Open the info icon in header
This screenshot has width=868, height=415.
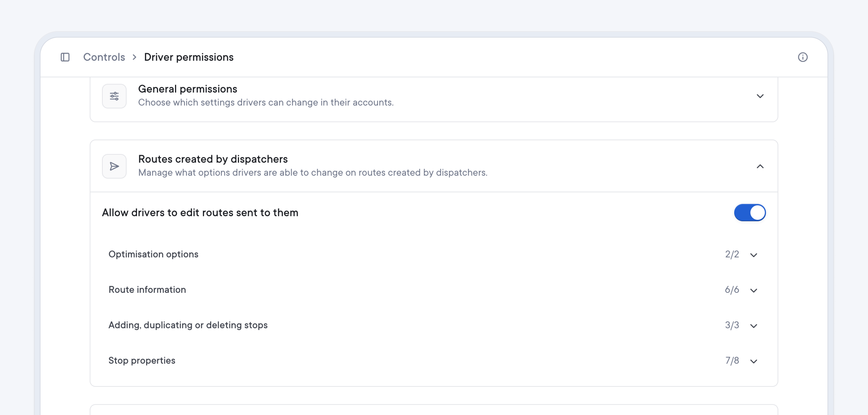[803, 57]
